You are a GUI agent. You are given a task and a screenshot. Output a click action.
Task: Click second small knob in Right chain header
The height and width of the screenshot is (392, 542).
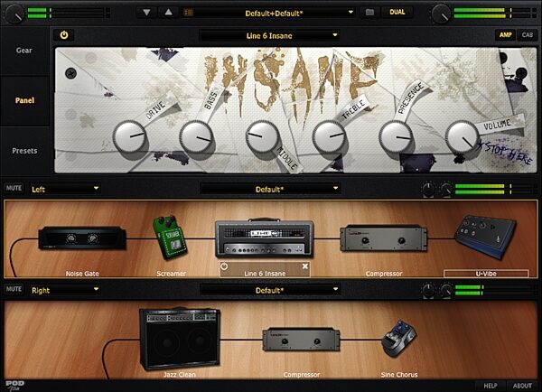click(x=446, y=290)
